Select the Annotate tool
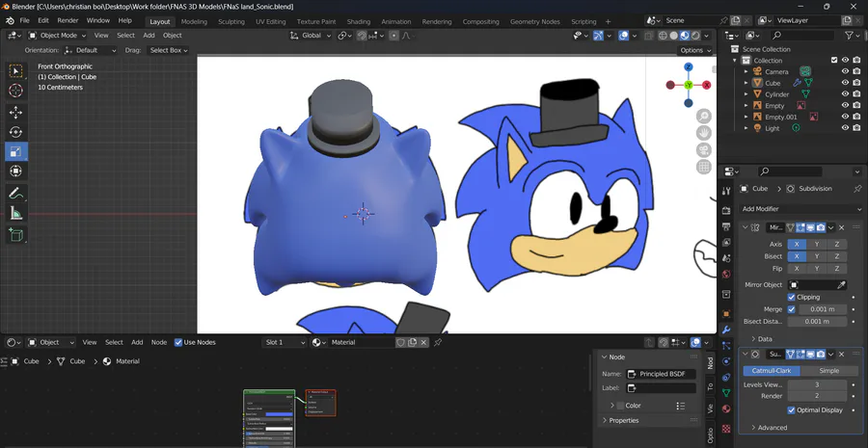Screen dimensions: 868x448 coord(16,194)
